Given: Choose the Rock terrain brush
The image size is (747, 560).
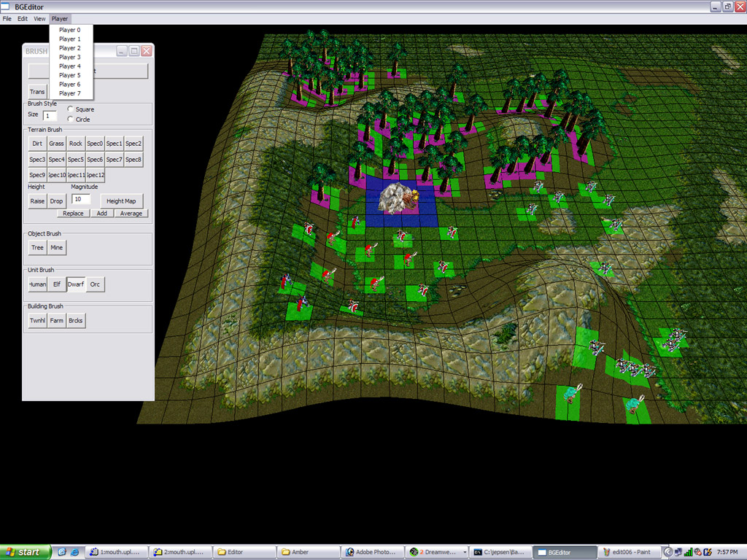Looking at the screenshot, I should point(75,144).
